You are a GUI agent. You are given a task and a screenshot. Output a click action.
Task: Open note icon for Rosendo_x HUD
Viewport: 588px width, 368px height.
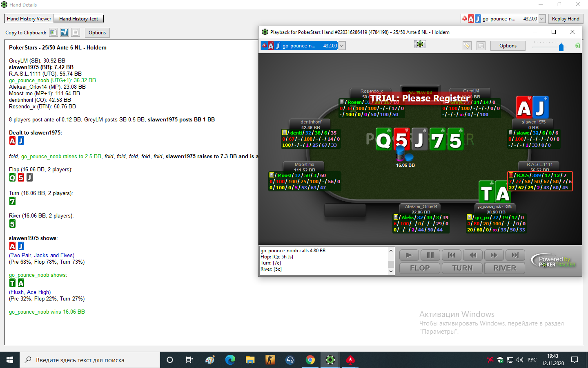pyautogui.click(x=342, y=102)
